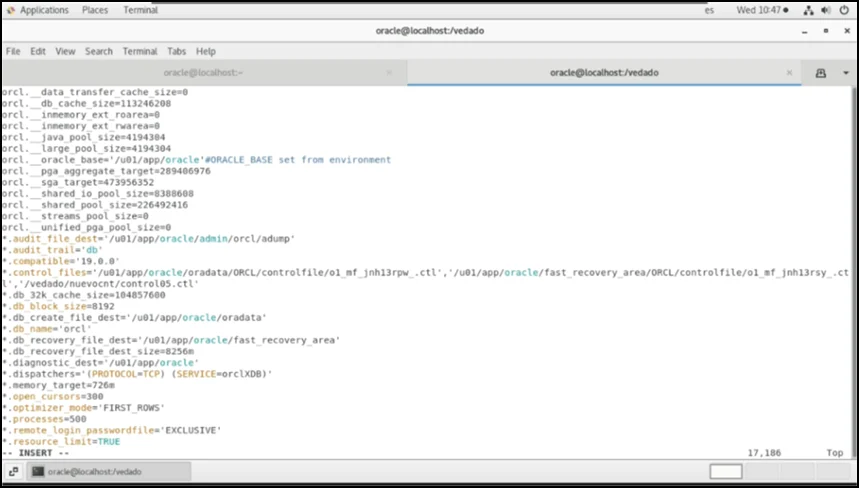Close the oracle@localhost:/vedado tab
Viewport: 859px width, 488px height.
pyautogui.click(x=789, y=72)
